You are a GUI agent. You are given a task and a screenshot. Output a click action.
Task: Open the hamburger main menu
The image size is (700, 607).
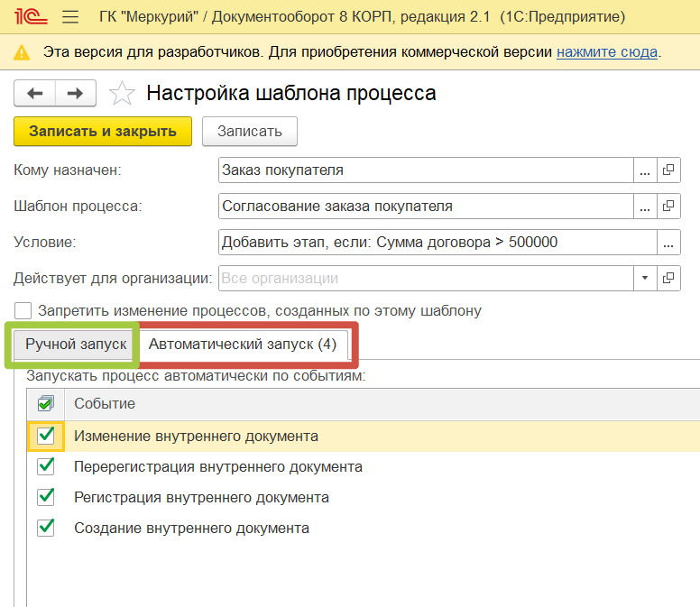(69, 17)
